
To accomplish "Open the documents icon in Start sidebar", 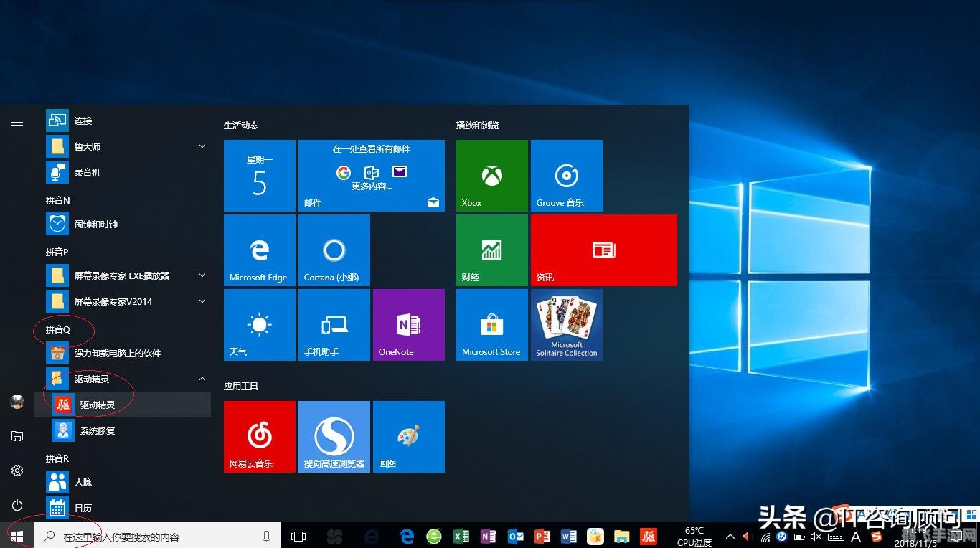I will coord(17,436).
